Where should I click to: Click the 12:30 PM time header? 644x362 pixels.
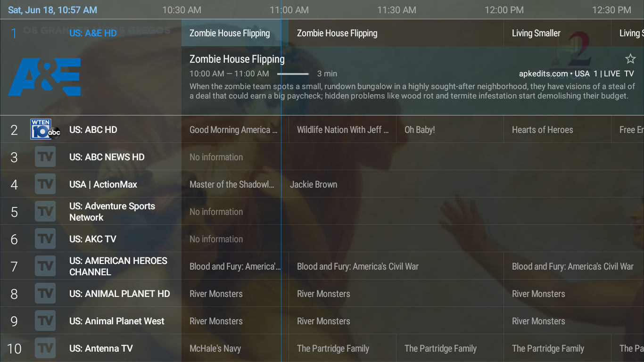pos(611,10)
